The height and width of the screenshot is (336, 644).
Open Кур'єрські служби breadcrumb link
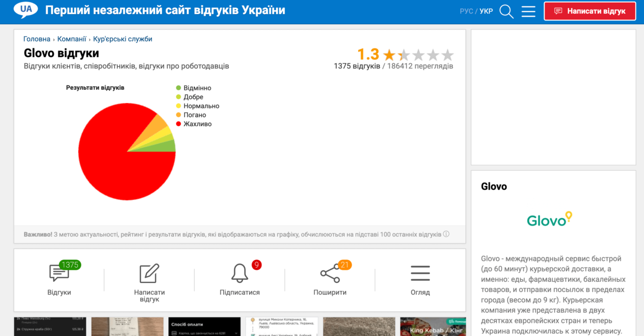point(123,39)
